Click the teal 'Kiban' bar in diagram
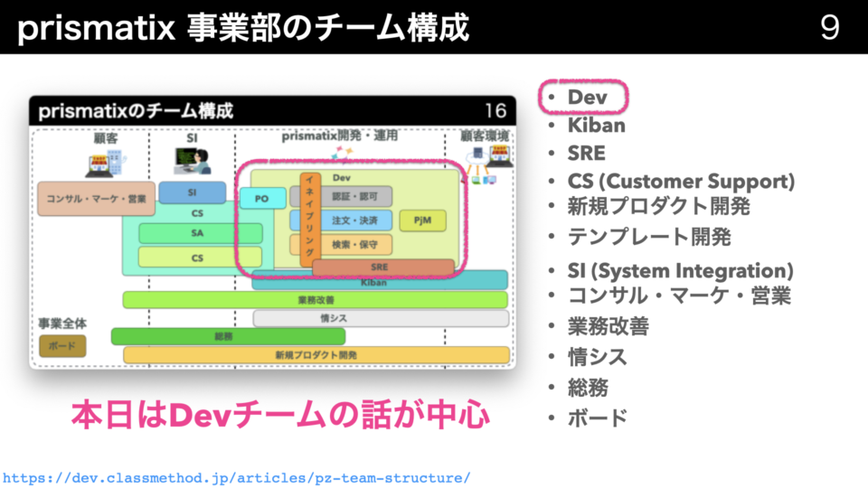 pos(380,282)
